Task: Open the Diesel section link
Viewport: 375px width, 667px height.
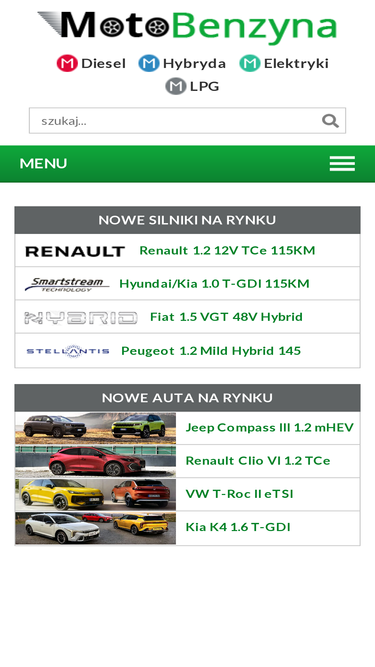Action: click(103, 63)
